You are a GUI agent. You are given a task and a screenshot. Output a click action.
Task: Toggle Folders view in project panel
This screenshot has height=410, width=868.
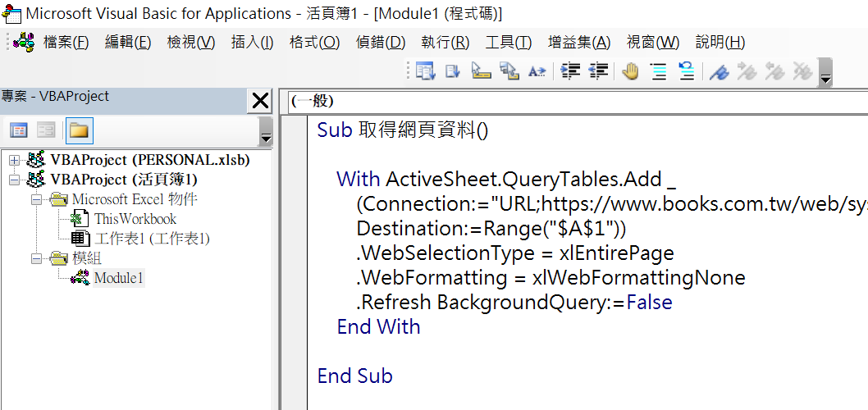79,130
